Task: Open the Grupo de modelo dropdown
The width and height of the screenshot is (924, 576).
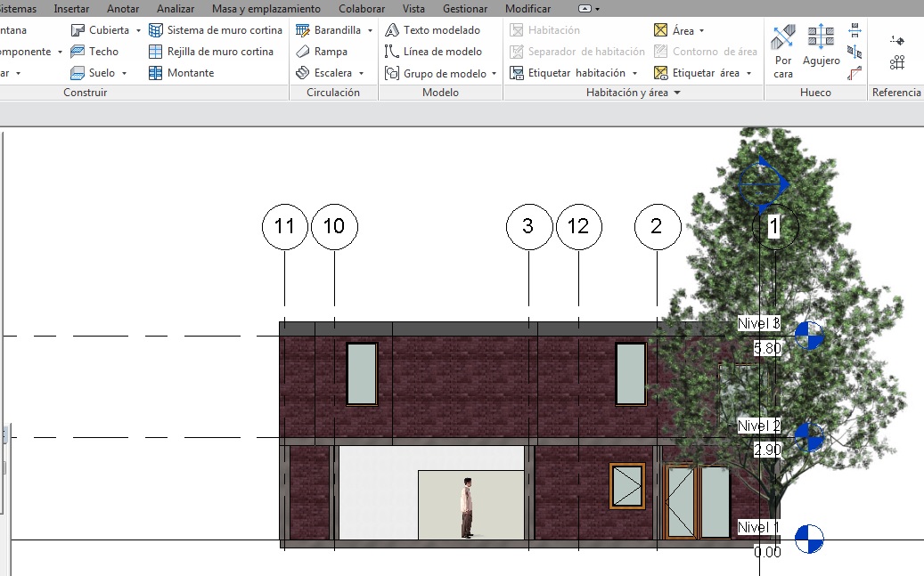Action: click(x=494, y=74)
